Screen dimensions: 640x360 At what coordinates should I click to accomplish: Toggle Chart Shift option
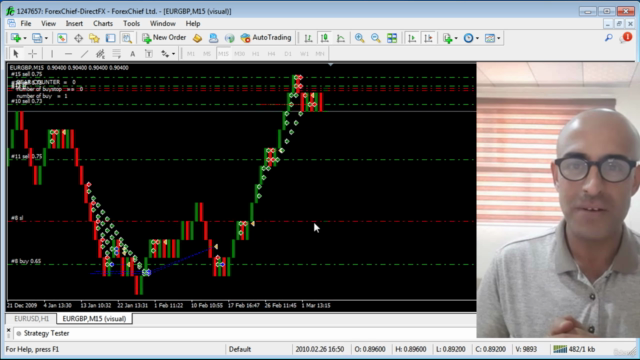[428, 38]
